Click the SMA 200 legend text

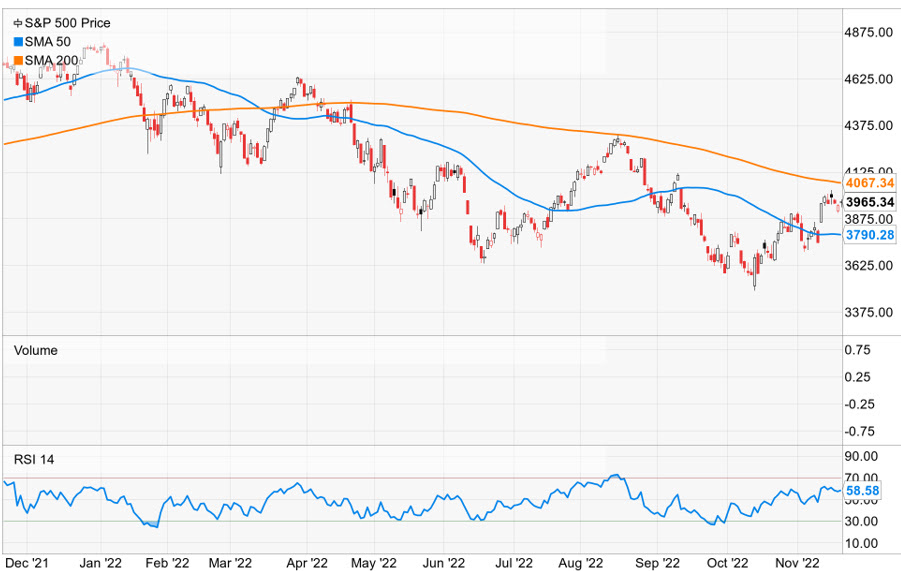click(51, 60)
